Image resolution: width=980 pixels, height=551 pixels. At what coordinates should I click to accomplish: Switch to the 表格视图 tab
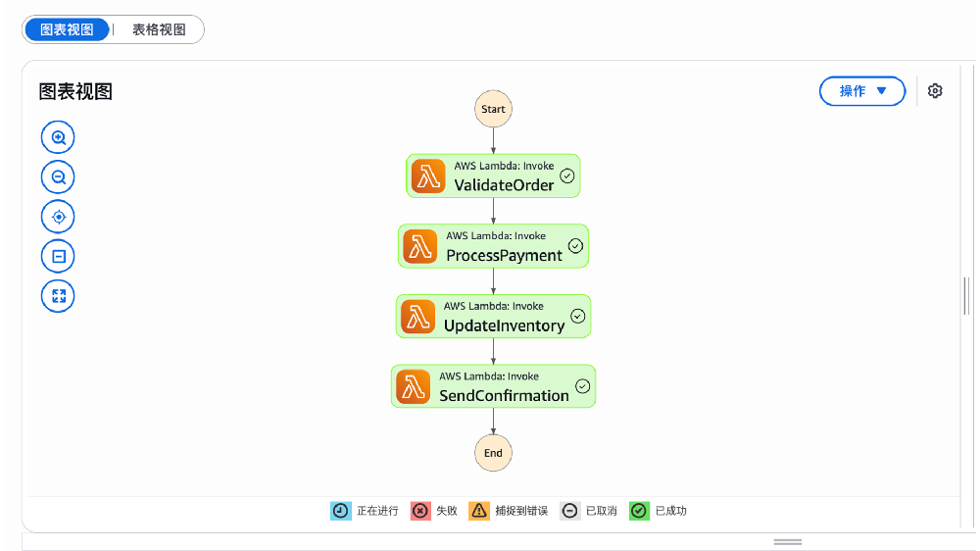[159, 29]
